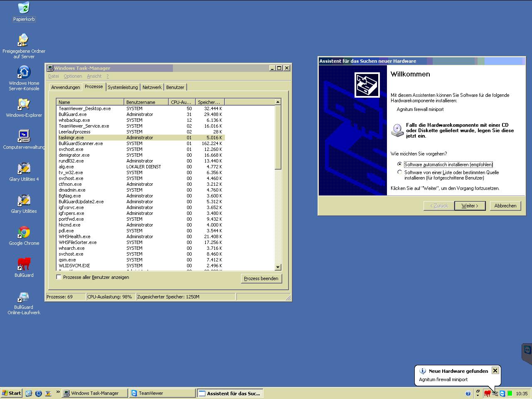The image size is (532, 399).
Task: Click the info icon in hardware balloon
Action: click(x=422, y=371)
